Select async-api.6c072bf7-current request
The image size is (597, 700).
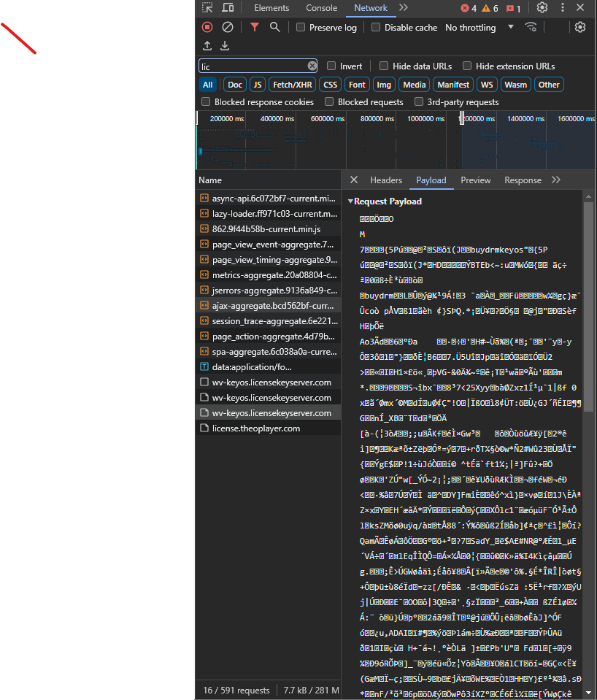pos(268,199)
